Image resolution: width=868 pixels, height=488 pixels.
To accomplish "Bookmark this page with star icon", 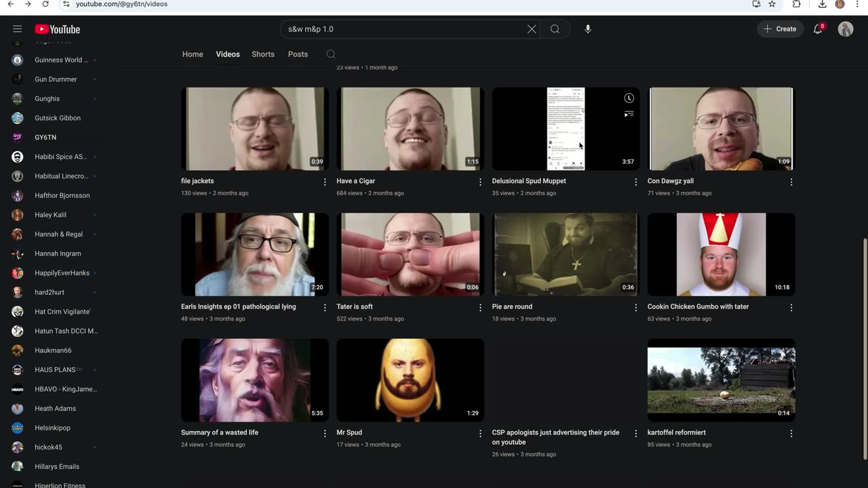I will (x=772, y=4).
